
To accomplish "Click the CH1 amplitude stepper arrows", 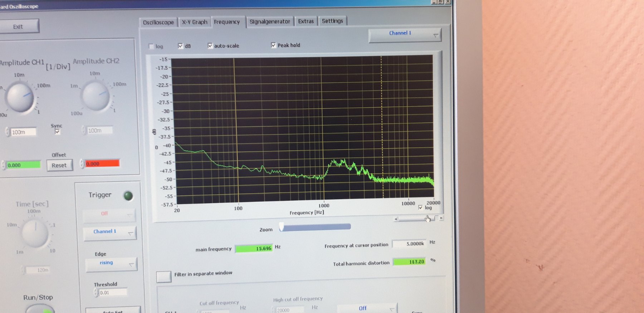I will (x=8, y=132).
